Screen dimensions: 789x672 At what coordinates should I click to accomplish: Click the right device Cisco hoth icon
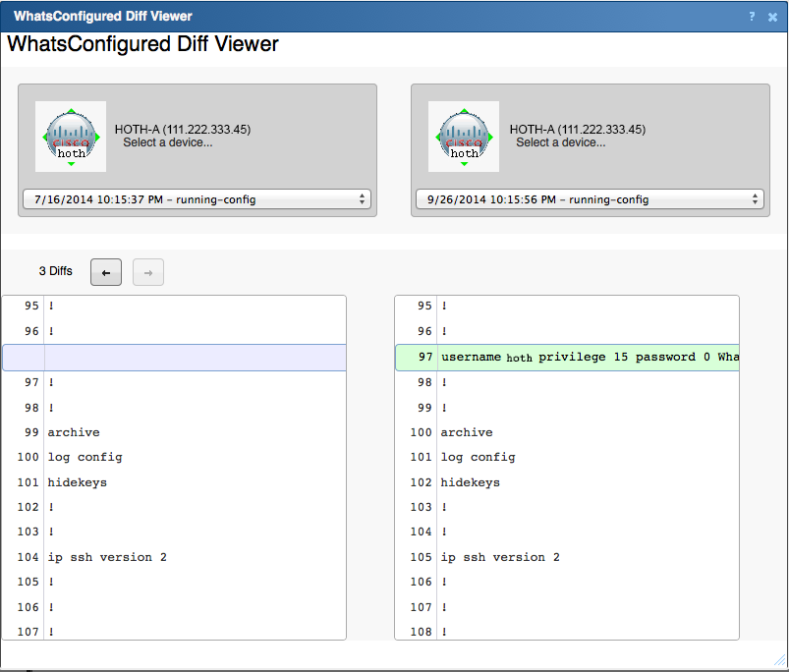(464, 137)
